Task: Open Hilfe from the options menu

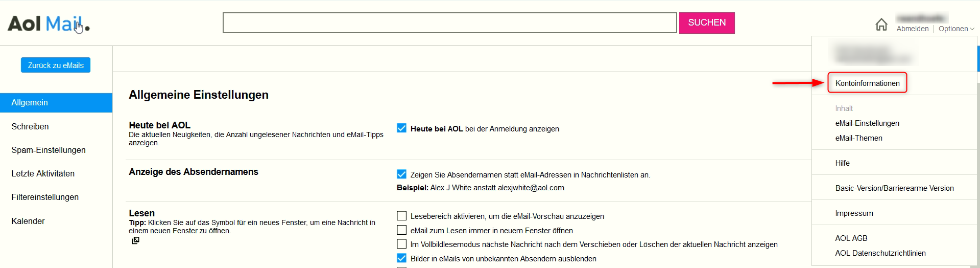Action: [x=842, y=163]
